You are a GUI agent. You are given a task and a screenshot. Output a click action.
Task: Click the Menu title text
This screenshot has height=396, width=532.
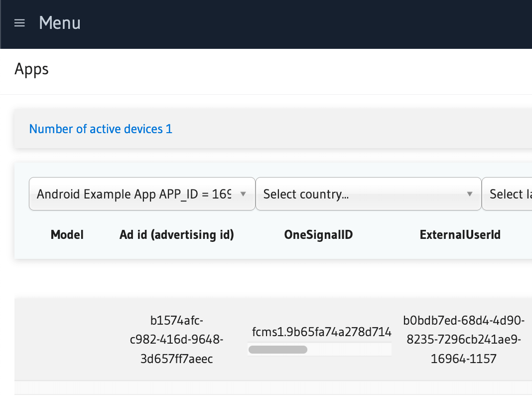[x=60, y=23]
